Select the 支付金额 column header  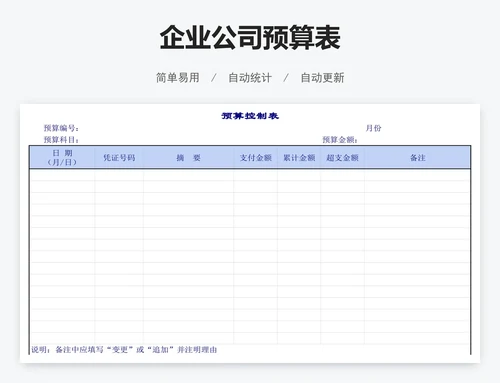coord(256,158)
